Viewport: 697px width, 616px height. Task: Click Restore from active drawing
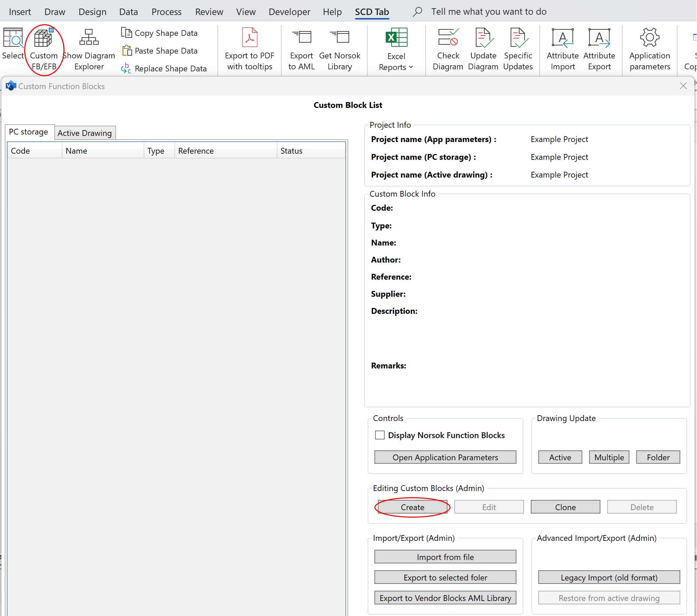pos(609,598)
